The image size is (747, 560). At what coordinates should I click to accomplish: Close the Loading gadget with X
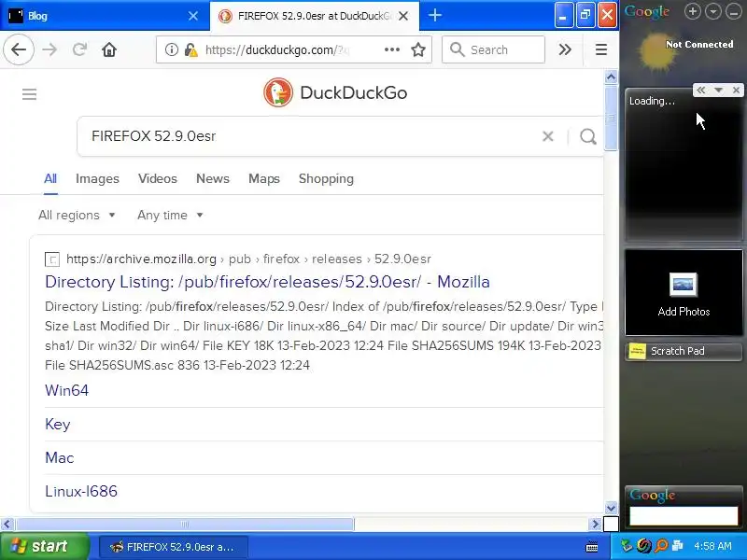(x=736, y=90)
